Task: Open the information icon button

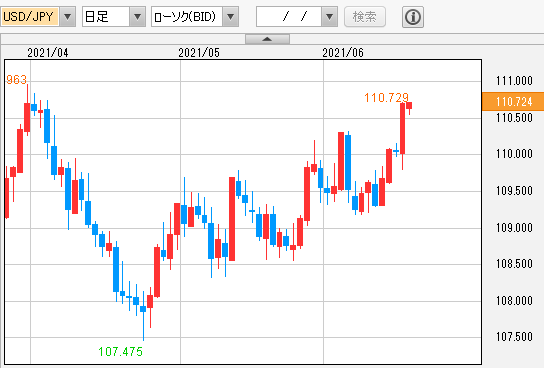Action: pyautogui.click(x=413, y=17)
